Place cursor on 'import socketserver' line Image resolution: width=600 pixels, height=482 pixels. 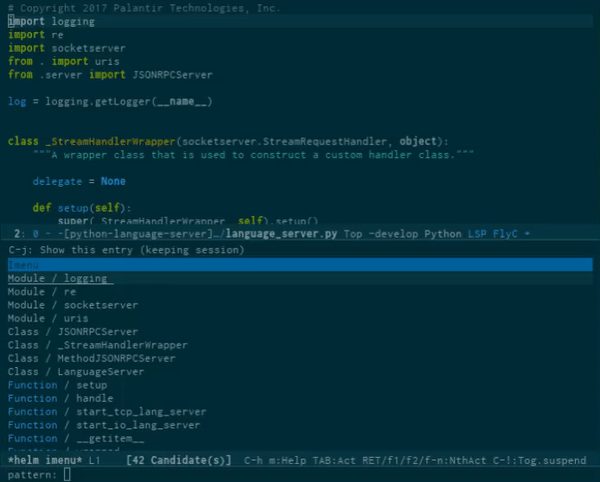67,48
